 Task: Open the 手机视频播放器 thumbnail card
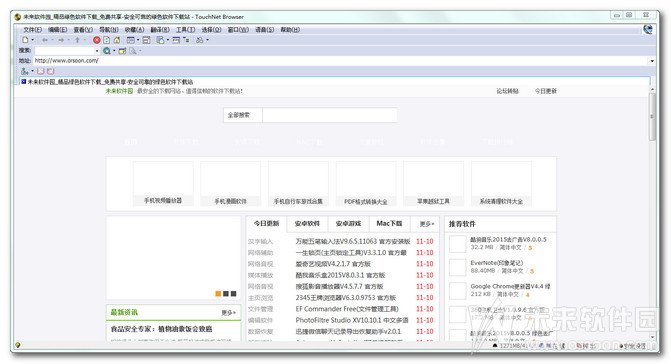tap(163, 184)
